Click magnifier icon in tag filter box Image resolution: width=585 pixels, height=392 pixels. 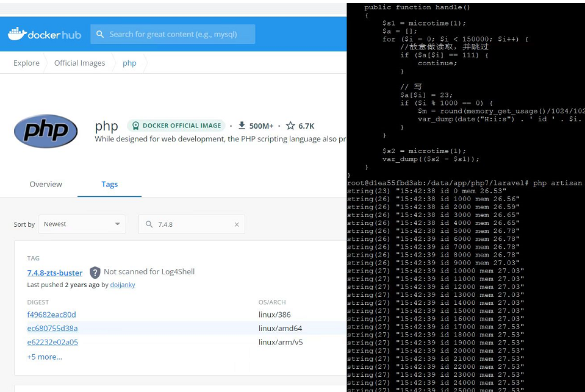click(149, 224)
